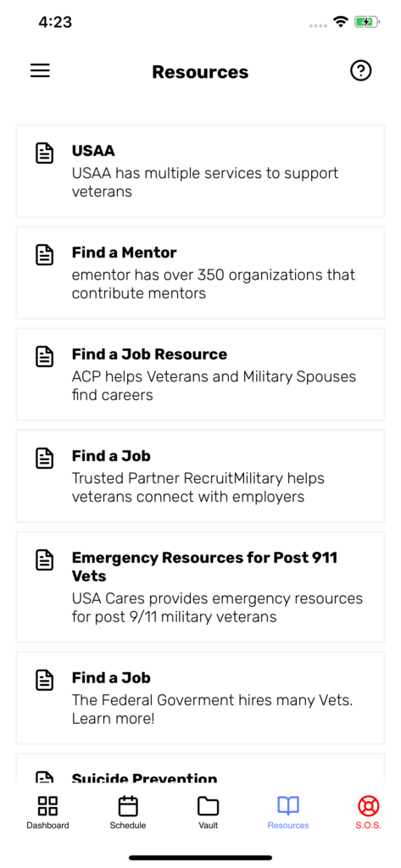Open the hamburger menu
The height and width of the screenshot is (868, 401).
click(x=40, y=71)
